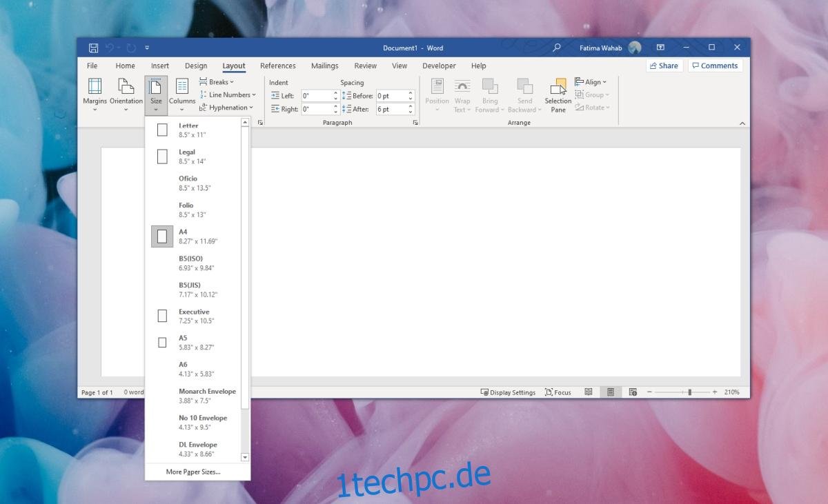The width and height of the screenshot is (828, 504).
Task: Open the File tab
Action: pyautogui.click(x=92, y=66)
